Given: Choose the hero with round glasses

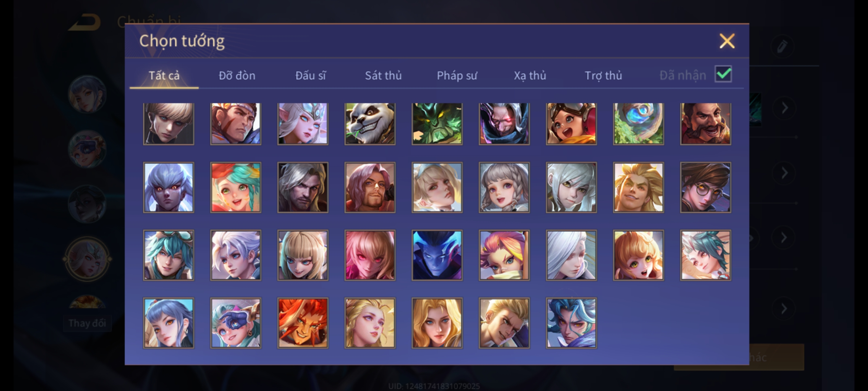Looking at the screenshot, I should 705,187.
